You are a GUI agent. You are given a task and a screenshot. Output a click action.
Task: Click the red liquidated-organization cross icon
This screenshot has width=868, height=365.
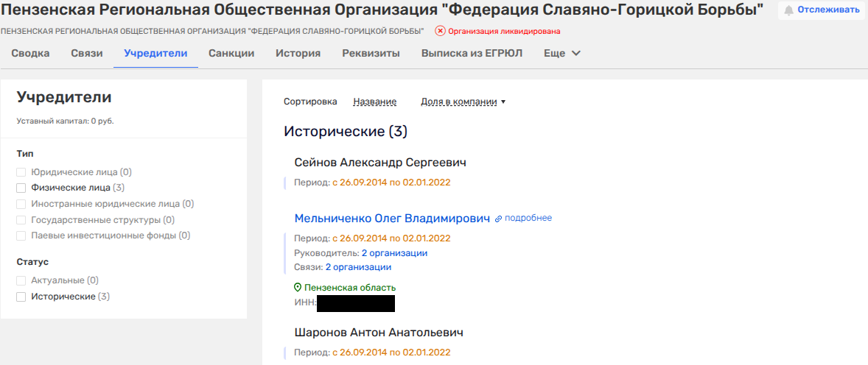pos(440,32)
